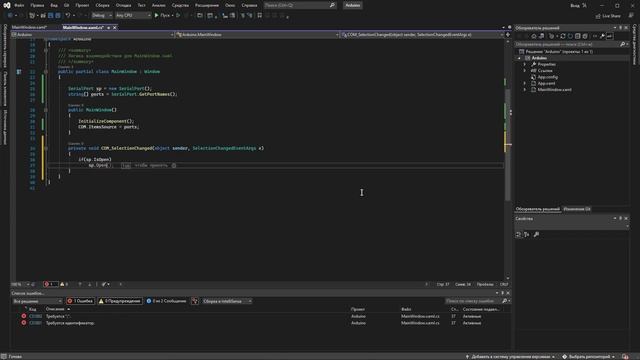
Task: Open the Отладка menu
Action: click(123, 5)
